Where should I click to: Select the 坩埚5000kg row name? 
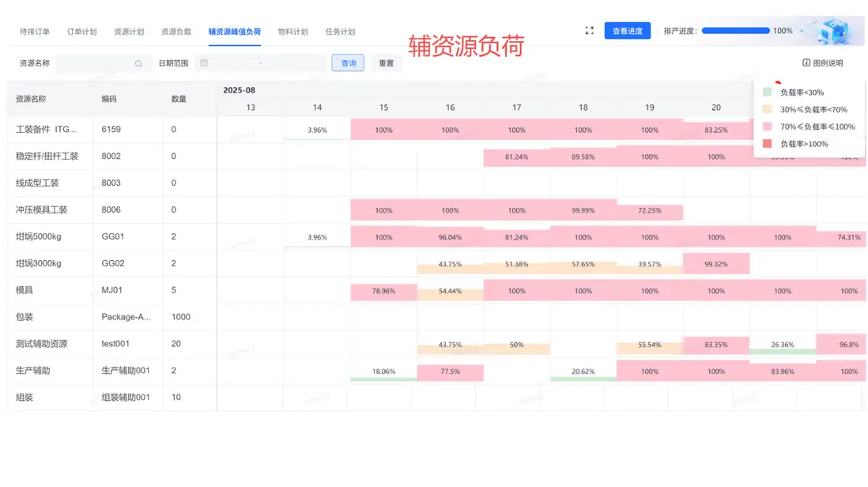pos(38,237)
